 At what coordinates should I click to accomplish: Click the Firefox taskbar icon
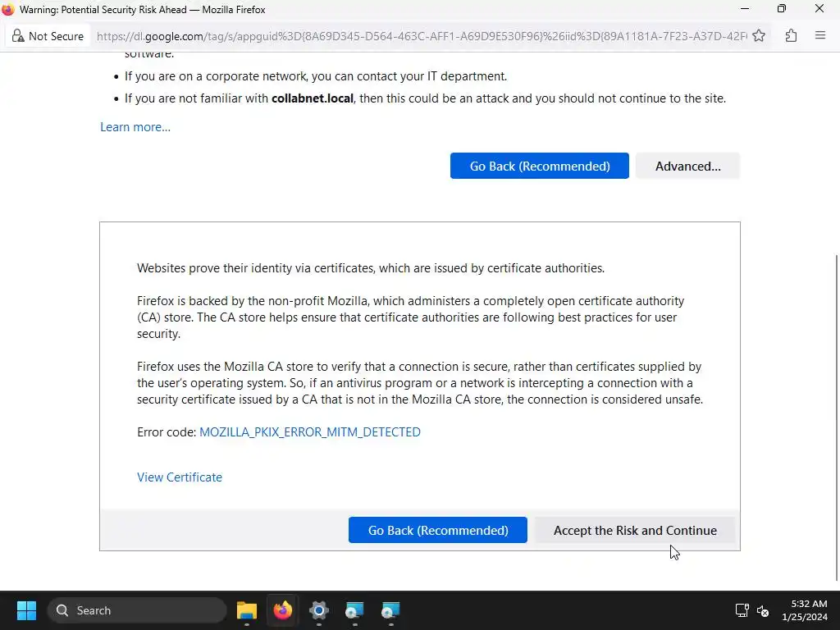pos(283,610)
